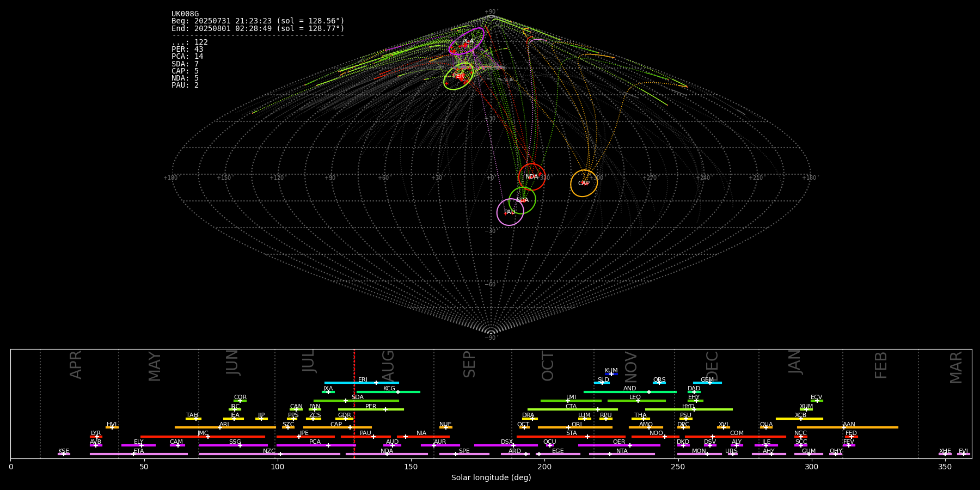Screen dimensions: 980x490
Task: Click the ORS shower bar
Action: (659, 383)
